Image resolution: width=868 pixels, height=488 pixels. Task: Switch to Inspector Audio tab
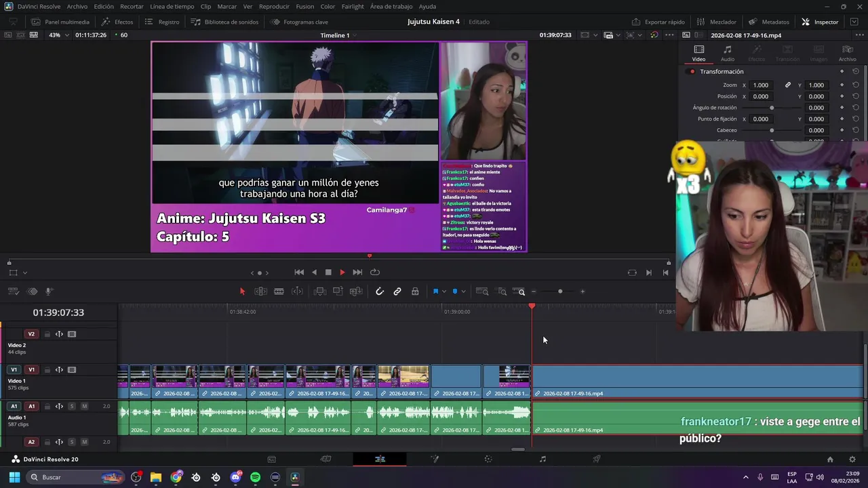728,54
